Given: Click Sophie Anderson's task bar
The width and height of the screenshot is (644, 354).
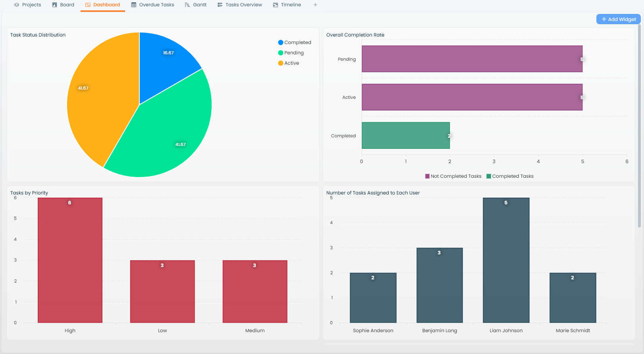Looking at the screenshot, I should click(x=373, y=298).
